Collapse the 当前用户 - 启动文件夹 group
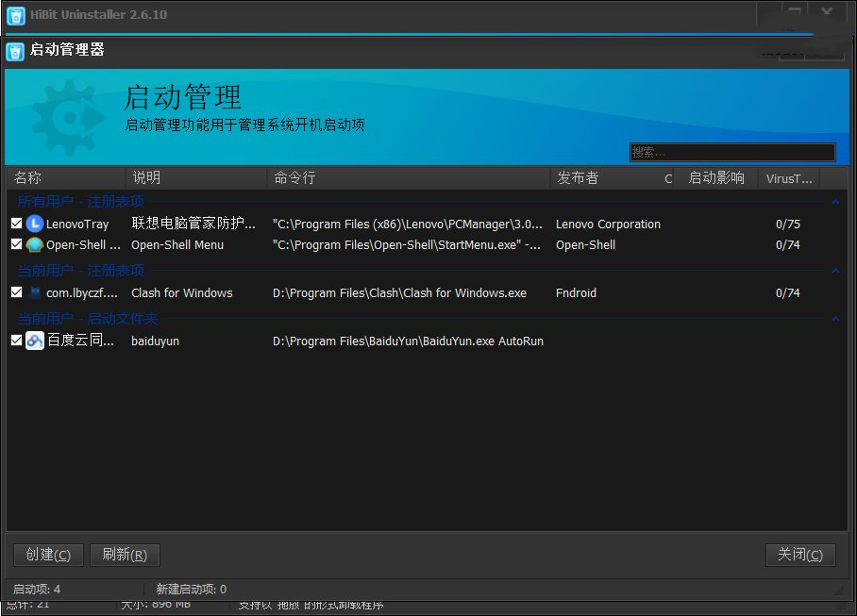The image size is (857, 616). (x=834, y=319)
